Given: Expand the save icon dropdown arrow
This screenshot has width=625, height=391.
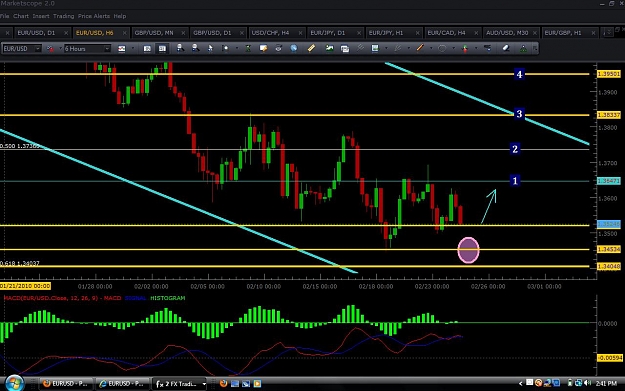Looking at the screenshot, I should (x=385, y=49).
